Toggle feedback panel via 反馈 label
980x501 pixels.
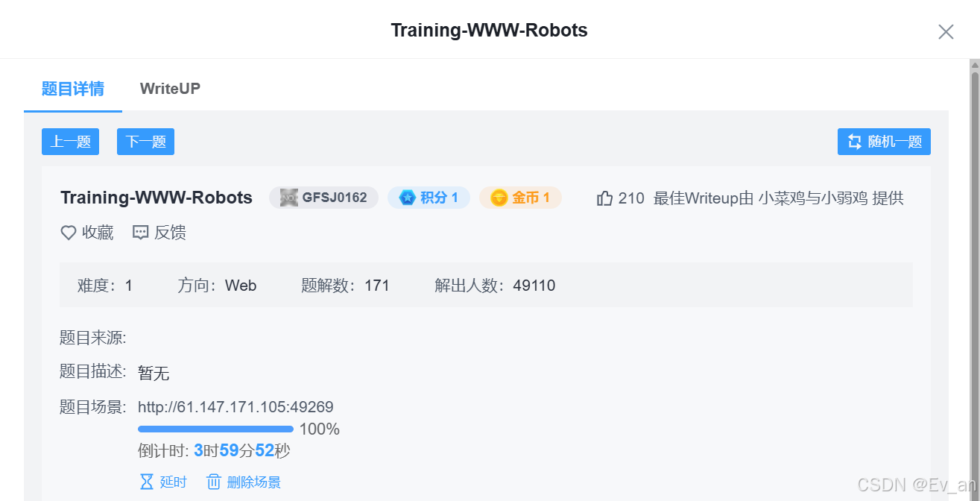tap(169, 233)
